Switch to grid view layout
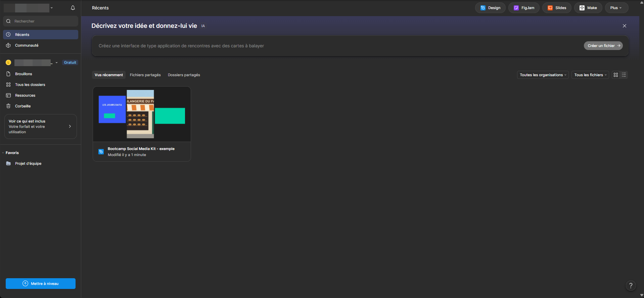This screenshot has width=644, height=298. 616,75
